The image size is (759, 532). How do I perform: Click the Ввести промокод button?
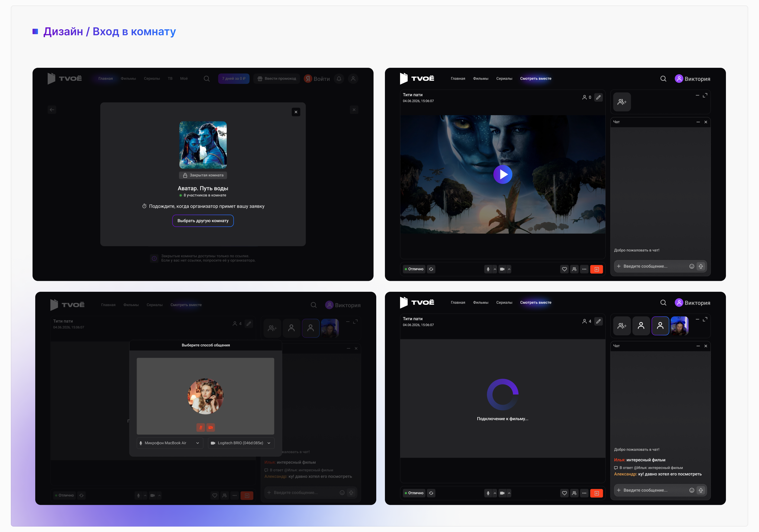(x=277, y=79)
